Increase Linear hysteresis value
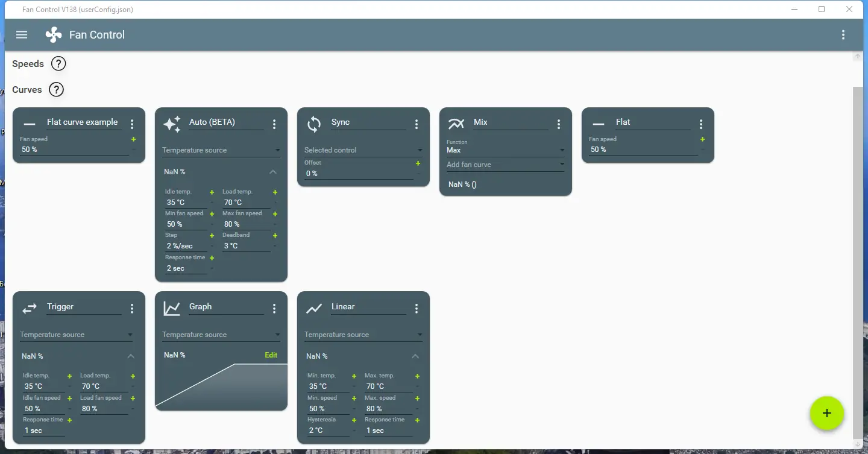Image resolution: width=868 pixels, height=454 pixels. click(354, 420)
